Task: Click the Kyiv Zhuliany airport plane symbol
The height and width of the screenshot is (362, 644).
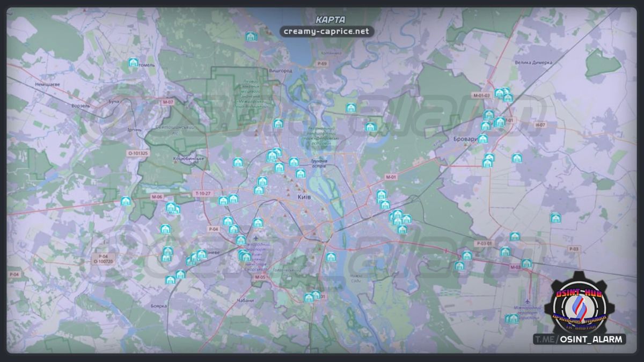Action: click(x=257, y=238)
